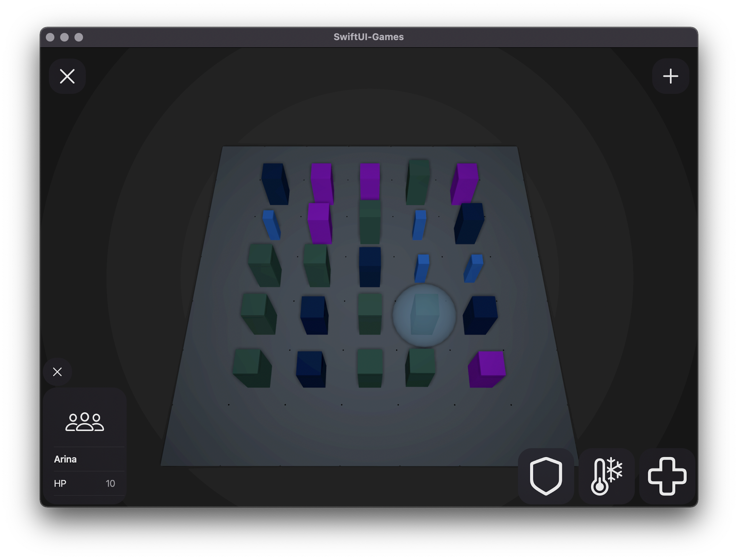Close the game with top-left X button
This screenshot has width=738, height=560.
coord(67,76)
